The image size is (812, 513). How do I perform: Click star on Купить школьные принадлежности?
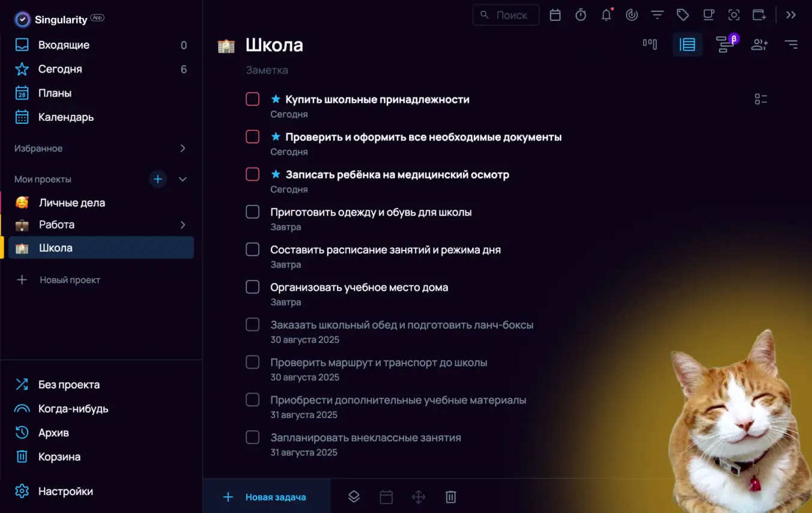[276, 99]
